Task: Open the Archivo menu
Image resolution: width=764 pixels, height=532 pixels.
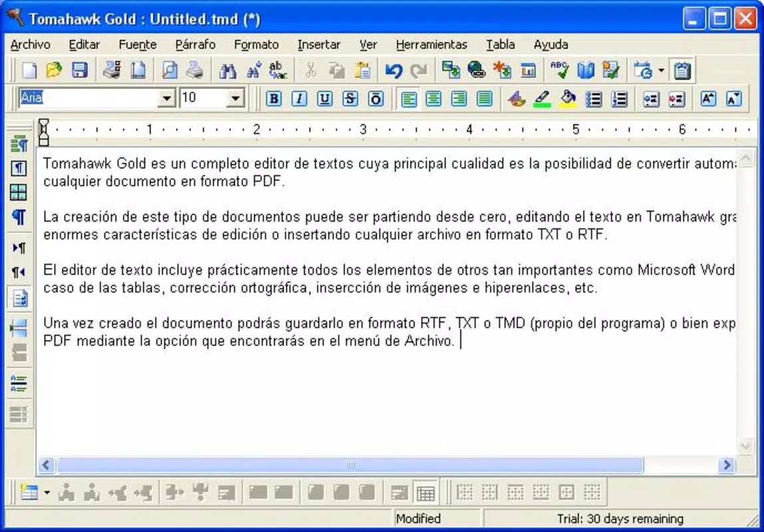Action: coord(30,45)
